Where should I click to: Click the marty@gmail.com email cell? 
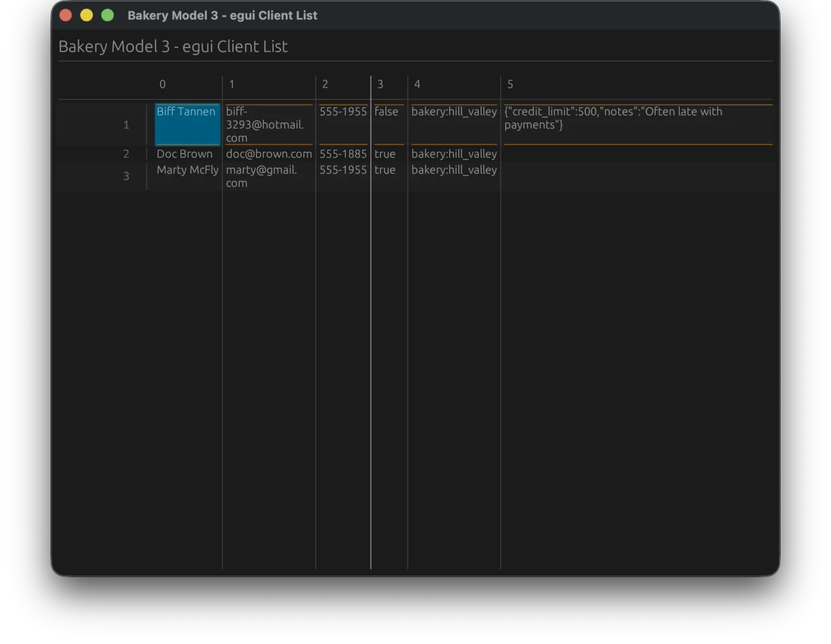(269, 176)
